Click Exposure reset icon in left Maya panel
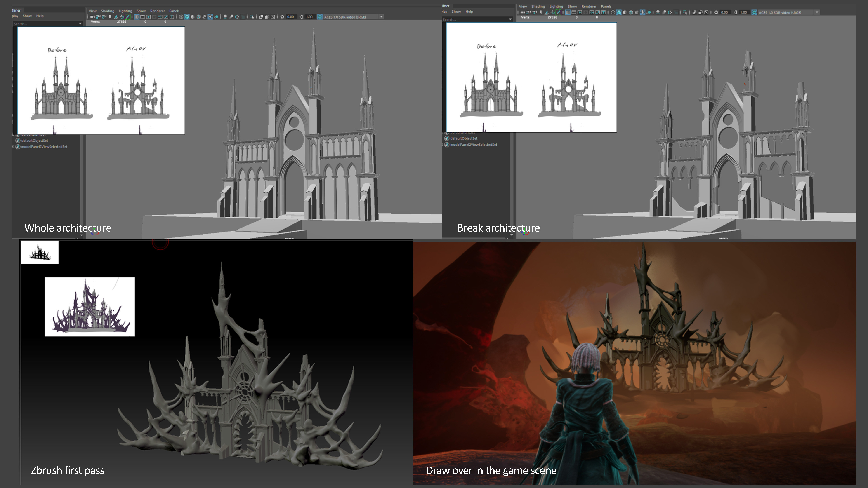 click(x=282, y=17)
